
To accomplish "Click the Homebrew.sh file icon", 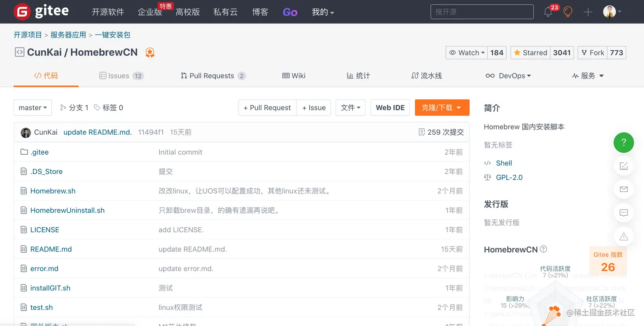I will (24, 191).
